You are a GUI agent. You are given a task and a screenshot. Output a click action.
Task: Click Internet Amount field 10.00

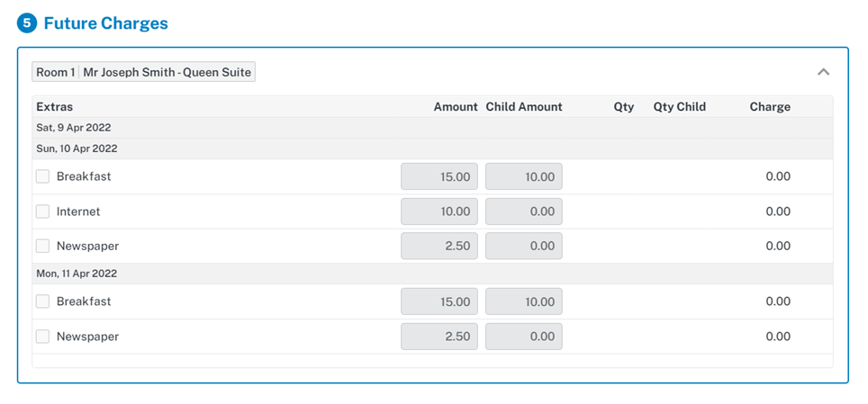pos(439,211)
